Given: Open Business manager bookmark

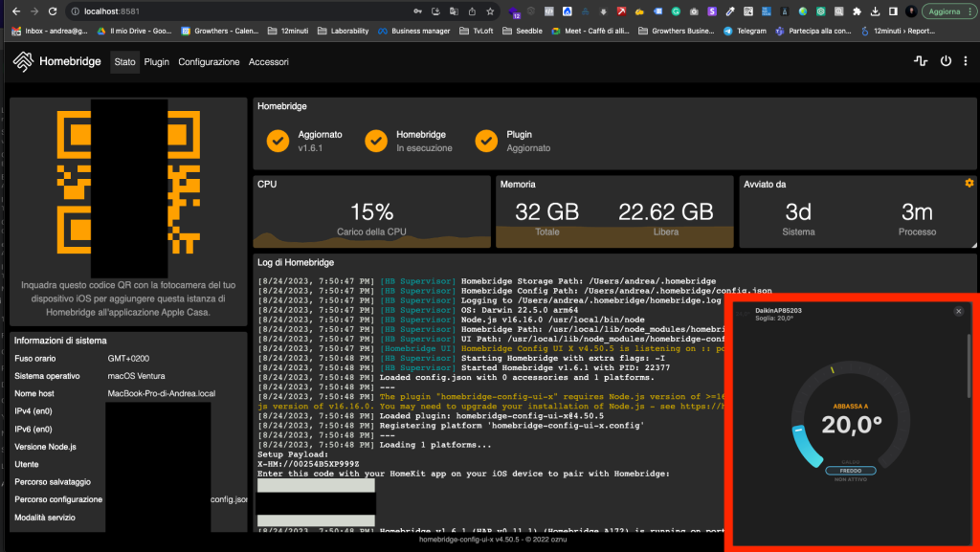Looking at the screenshot, I should (414, 31).
